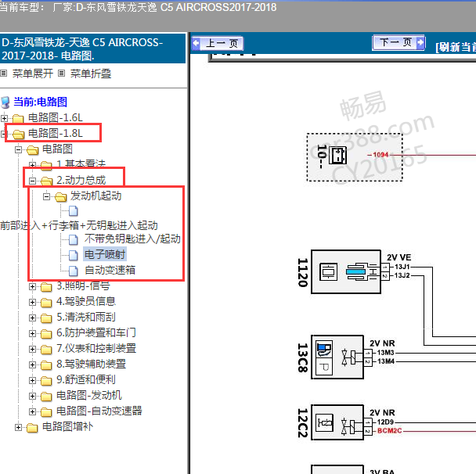Viewport: 476px width, 474px height.
Task: Select the 6.防护装置和车门 tree item
Action: (96, 333)
